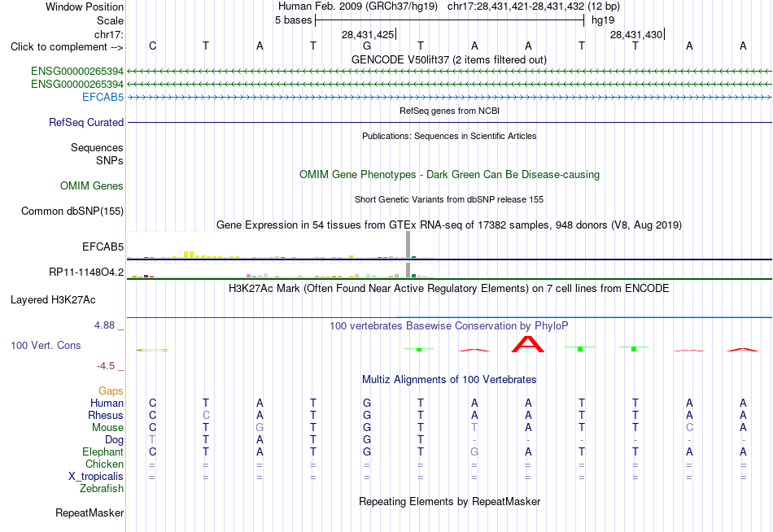
Task: Click coordinate marker 28,431,430
Action: (x=636, y=34)
